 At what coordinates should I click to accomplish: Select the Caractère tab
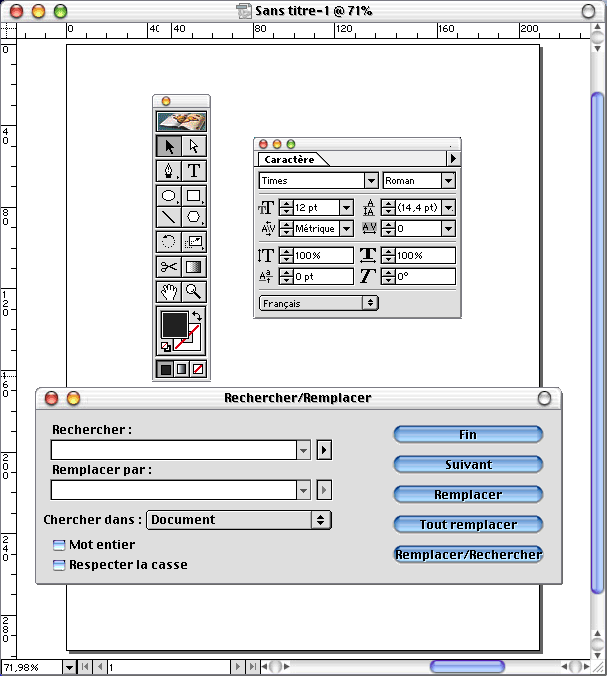(x=290, y=160)
